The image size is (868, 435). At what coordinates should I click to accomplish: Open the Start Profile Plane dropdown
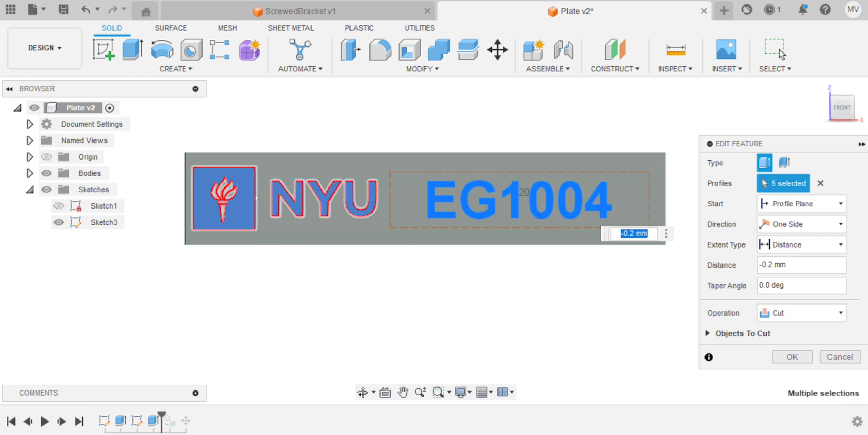(801, 204)
